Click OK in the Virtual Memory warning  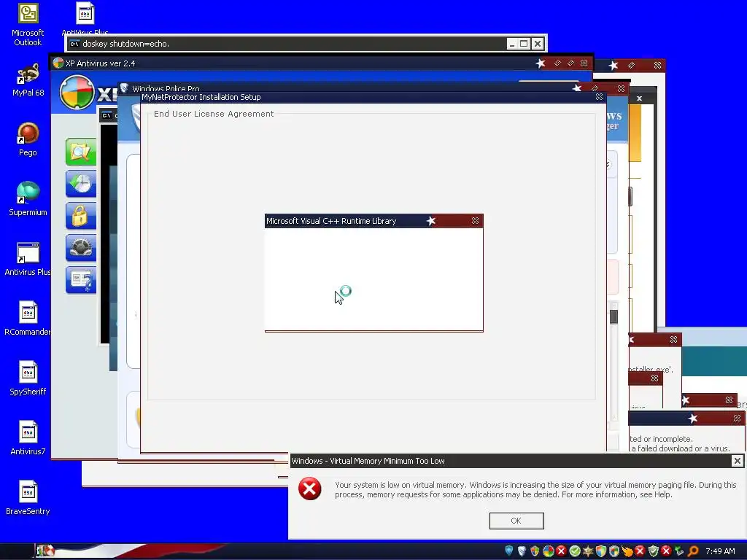click(x=516, y=521)
